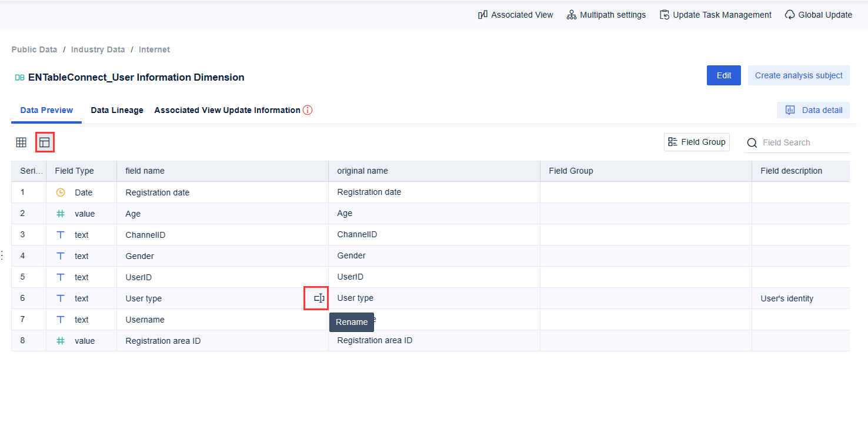Select field name ChannelID

coord(145,235)
